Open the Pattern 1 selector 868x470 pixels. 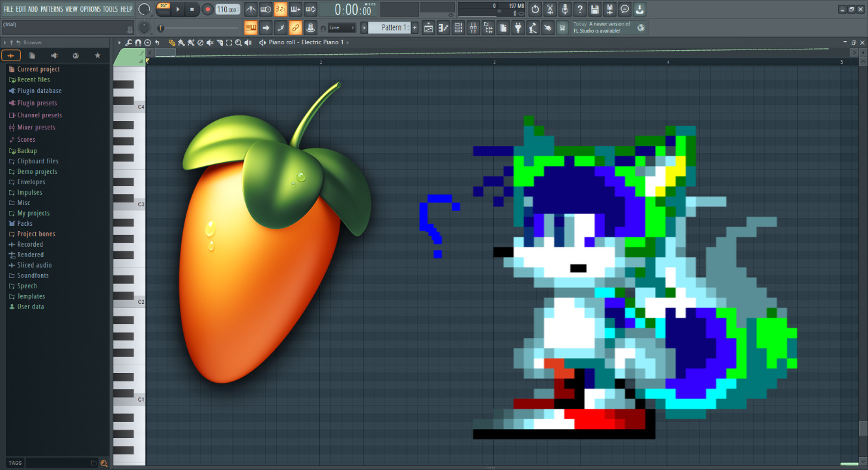[391, 27]
